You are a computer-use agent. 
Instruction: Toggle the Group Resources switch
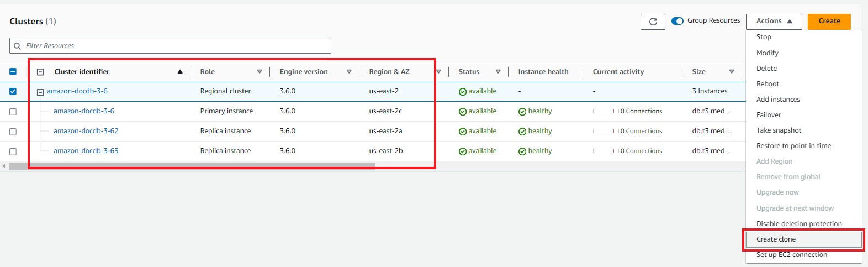678,21
